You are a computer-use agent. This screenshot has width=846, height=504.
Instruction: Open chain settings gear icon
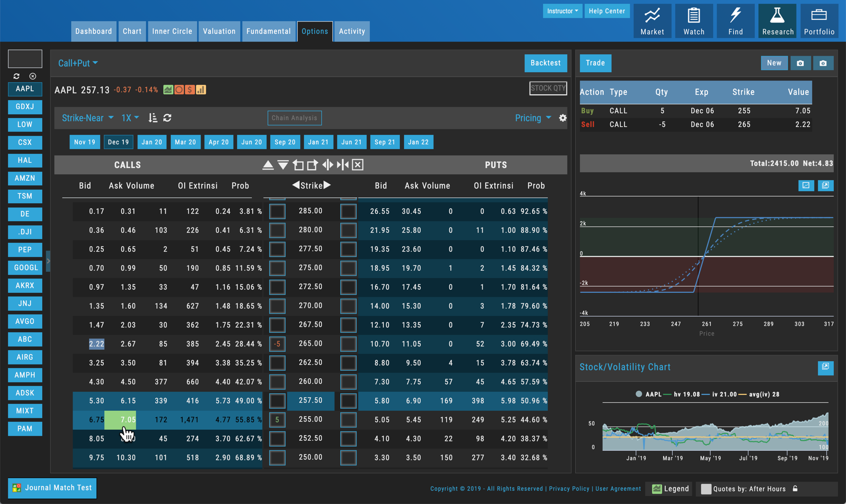(x=563, y=118)
